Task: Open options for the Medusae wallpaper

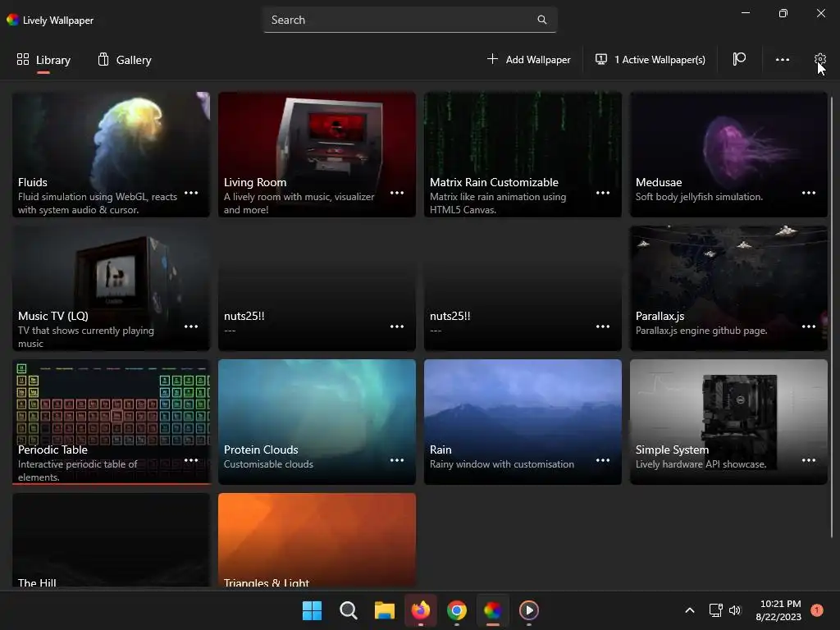Action: 808,193
